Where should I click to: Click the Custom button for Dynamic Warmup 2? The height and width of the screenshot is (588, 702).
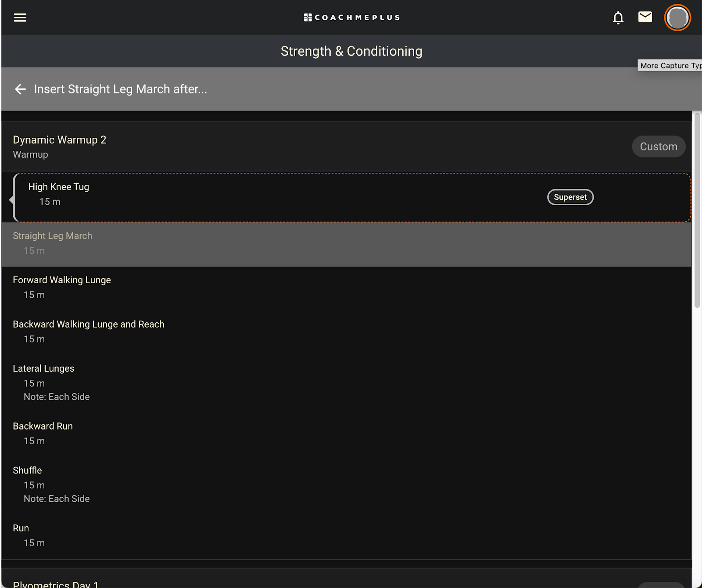click(659, 146)
